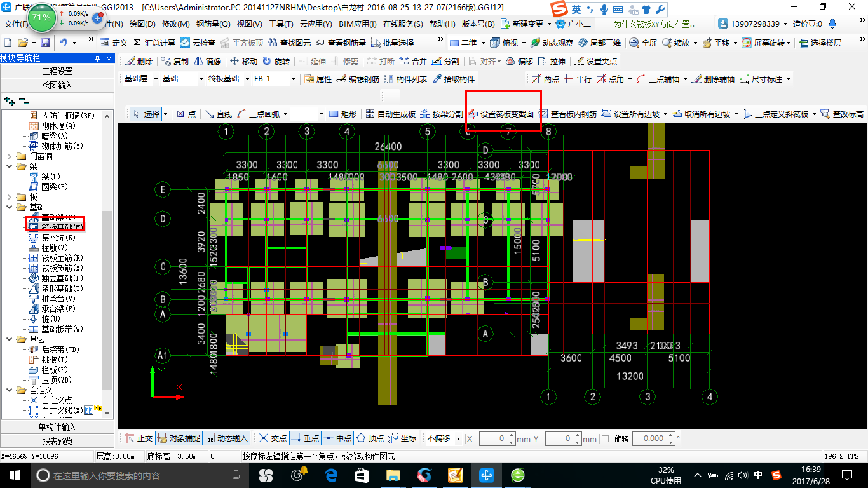Click the 单构件输入 panel button
Screen dimensions: 868x488
pyautogui.click(x=57, y=427)
